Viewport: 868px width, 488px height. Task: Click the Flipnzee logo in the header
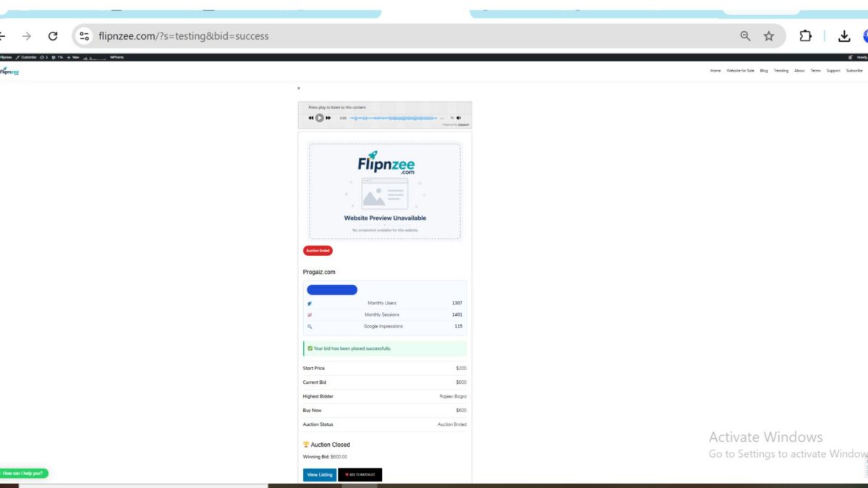pyautogui.click(x=9, y=71)
